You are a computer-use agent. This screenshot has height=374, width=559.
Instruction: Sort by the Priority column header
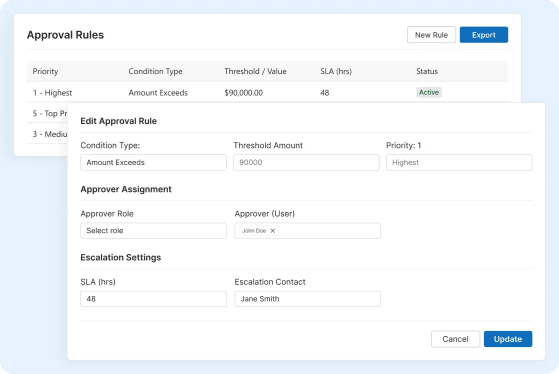click(45, 71)
